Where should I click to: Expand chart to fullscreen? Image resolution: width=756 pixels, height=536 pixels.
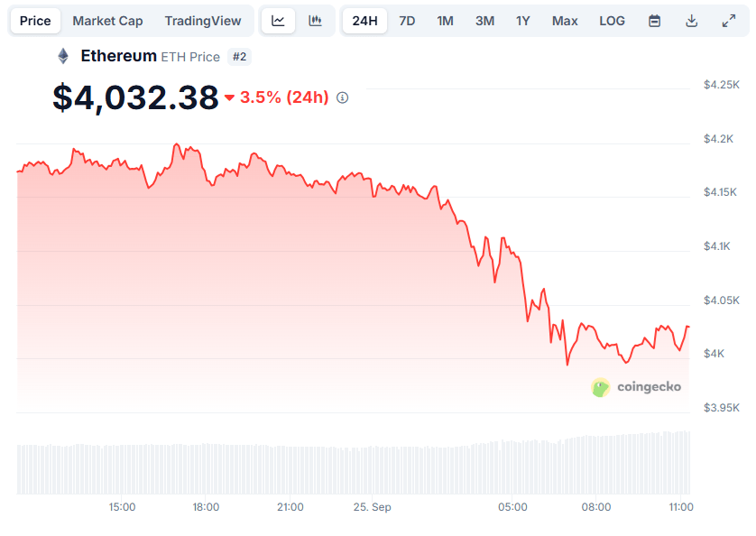tap(729, 21)
